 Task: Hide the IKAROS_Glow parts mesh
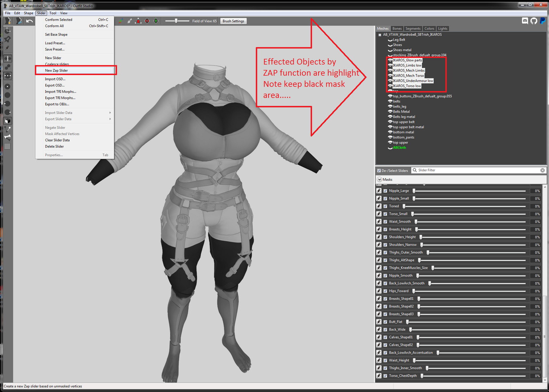coord(390,60)
